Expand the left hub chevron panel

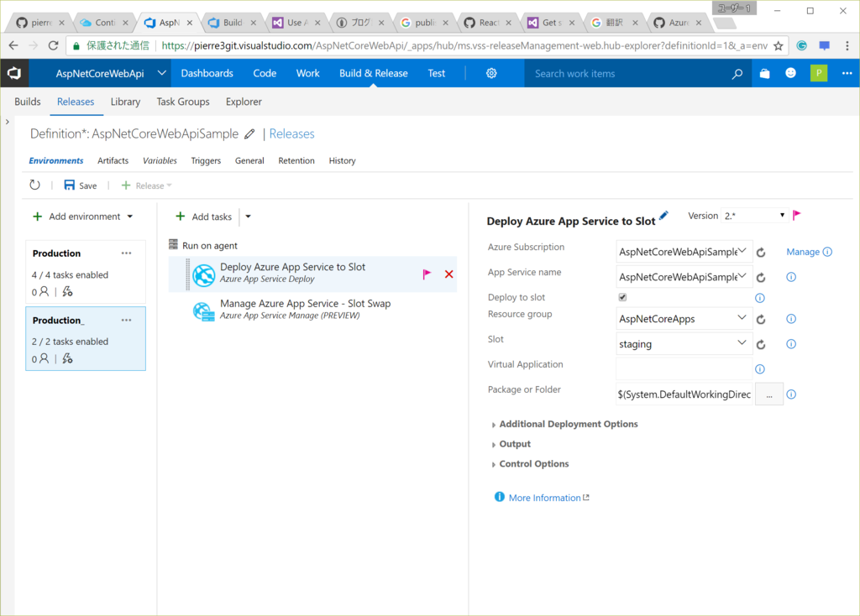pyautogui.click(x=7, y=122)
